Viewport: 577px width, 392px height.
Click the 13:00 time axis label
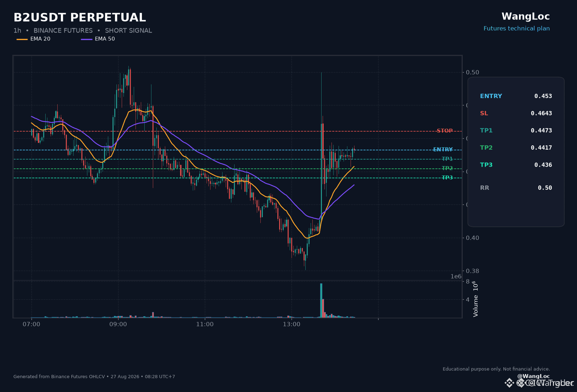coord(292,324)
